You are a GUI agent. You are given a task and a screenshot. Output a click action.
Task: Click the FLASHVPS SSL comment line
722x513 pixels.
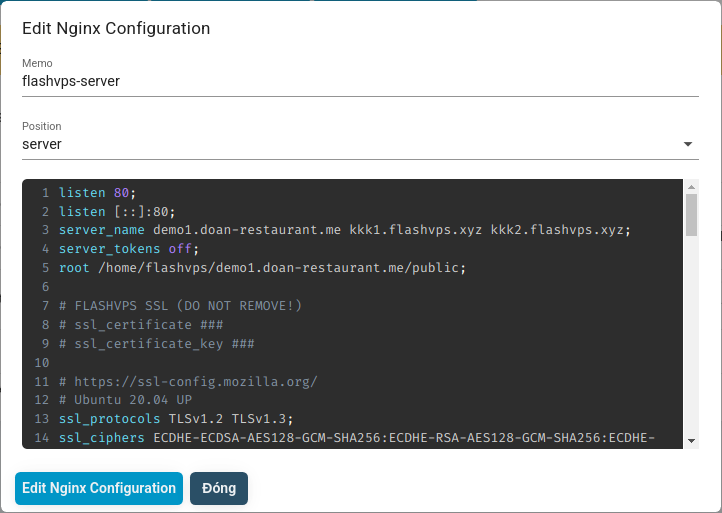click(180, 306)
